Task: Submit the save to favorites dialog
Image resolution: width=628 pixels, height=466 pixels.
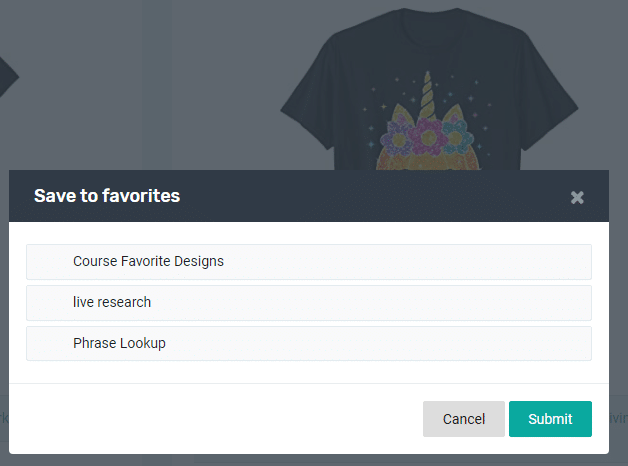Action: (x=550, y=419)
